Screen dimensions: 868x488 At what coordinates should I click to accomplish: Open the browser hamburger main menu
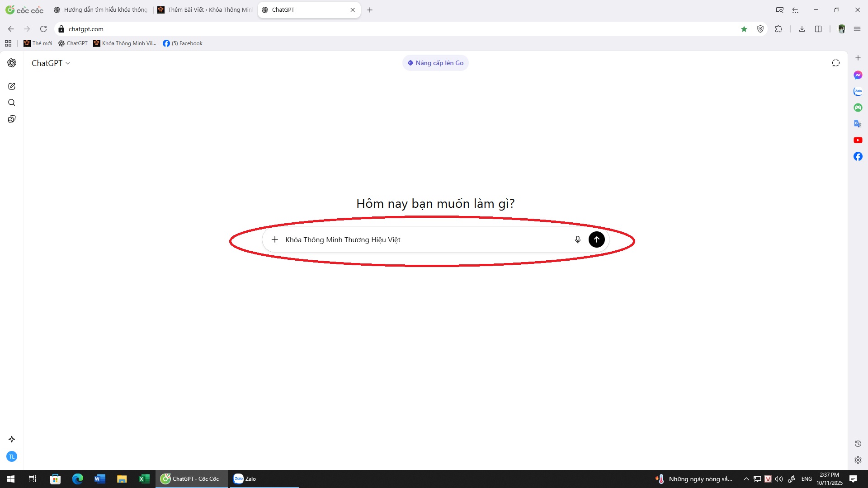[857, 29]
